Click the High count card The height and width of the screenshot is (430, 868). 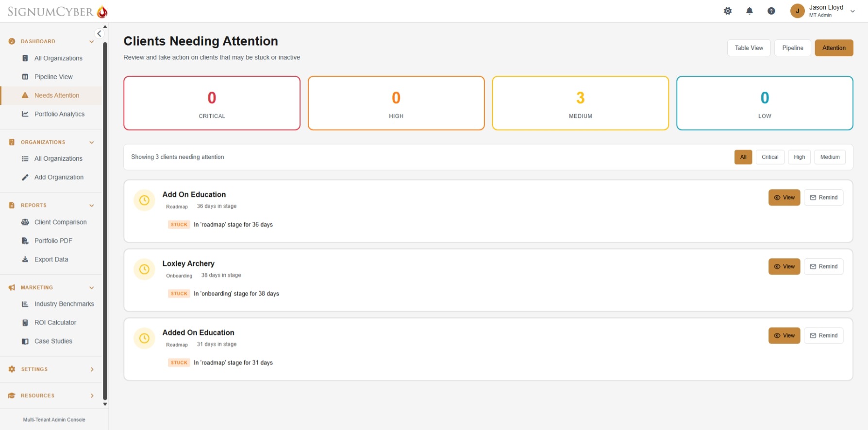coord(396,103)
